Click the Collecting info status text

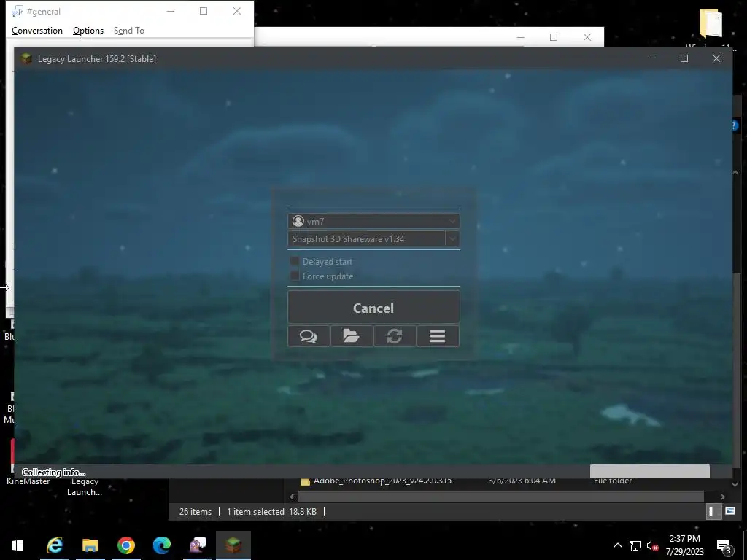53,472
